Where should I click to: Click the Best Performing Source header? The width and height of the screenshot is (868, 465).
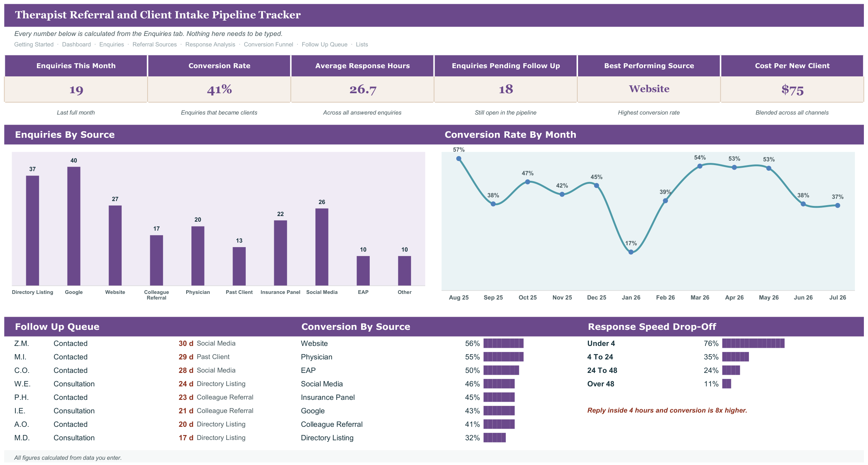point(649,66)
